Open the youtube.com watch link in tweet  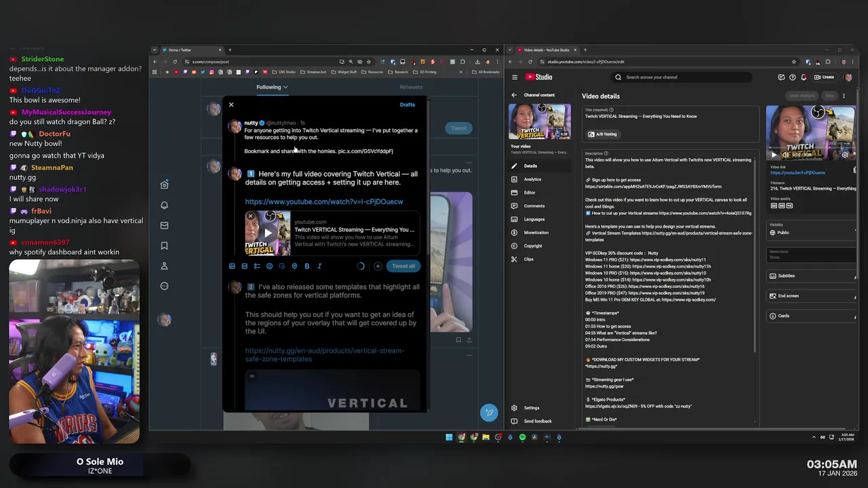pos(324,201)
